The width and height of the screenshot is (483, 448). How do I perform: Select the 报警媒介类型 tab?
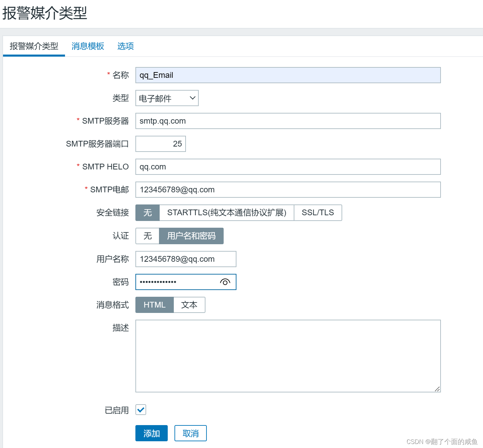[x=33, y=46]
